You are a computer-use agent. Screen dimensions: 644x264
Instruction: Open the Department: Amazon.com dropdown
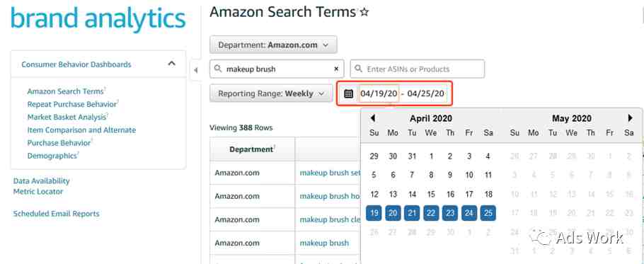273,45
